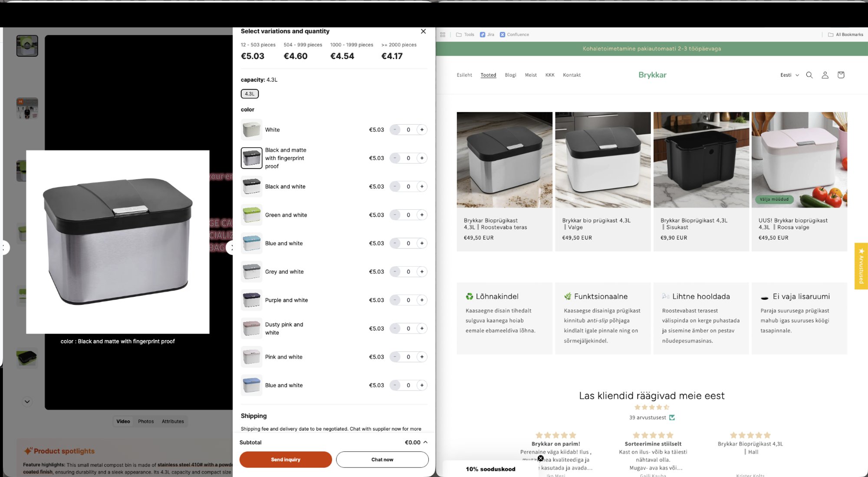The height and width of the screenshot is (477, 868).
Task: Click the Chat now button
Action: pos(382,459)
